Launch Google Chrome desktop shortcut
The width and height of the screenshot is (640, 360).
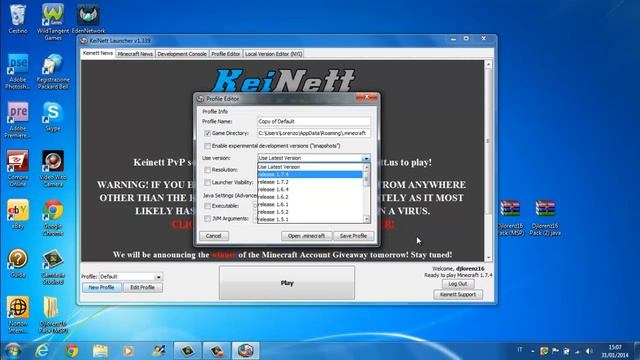click(x=53, y=217)
